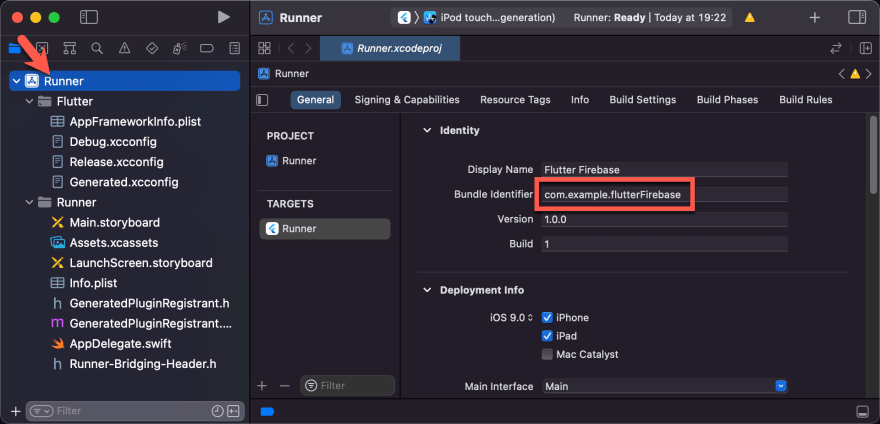The height and width of the screenshot is (424, 880).
Task: Uncheck the iPhone checkbox
Action: [547, 317]
